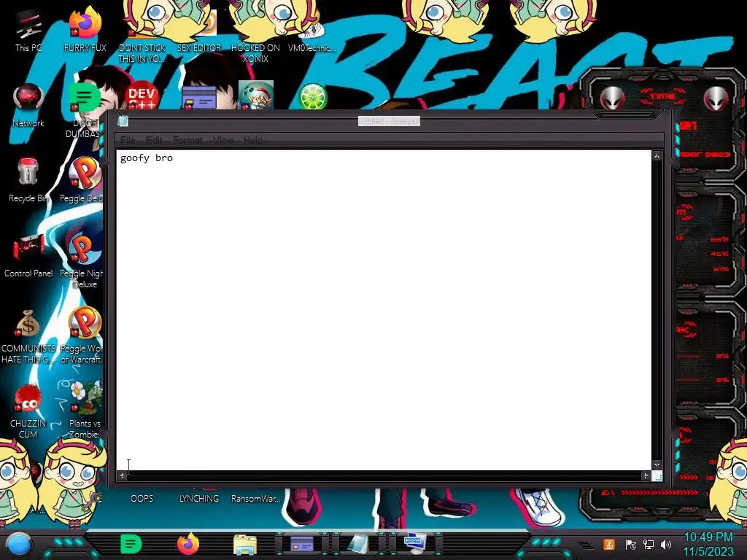This screenshot has height=560, width=747.
Task: Click the Notepad horizontal scrollbar left arrow
Action: (x=122, y=475)
